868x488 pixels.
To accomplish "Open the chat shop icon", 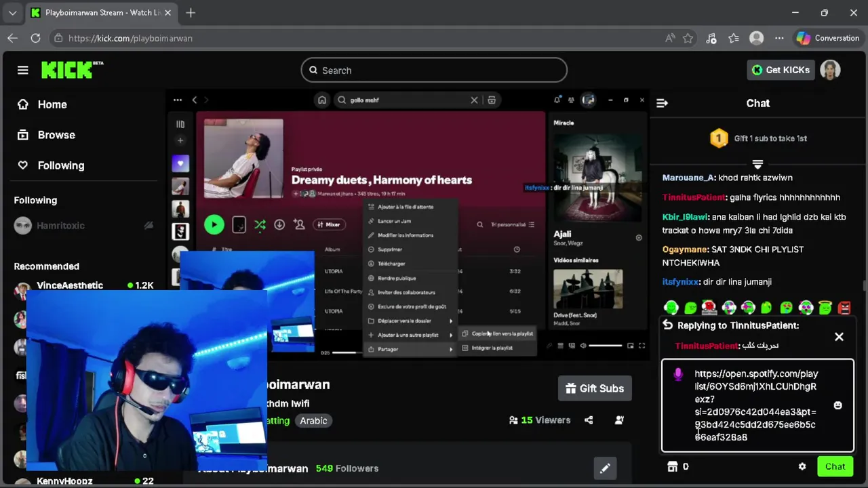I will [673, 466].
